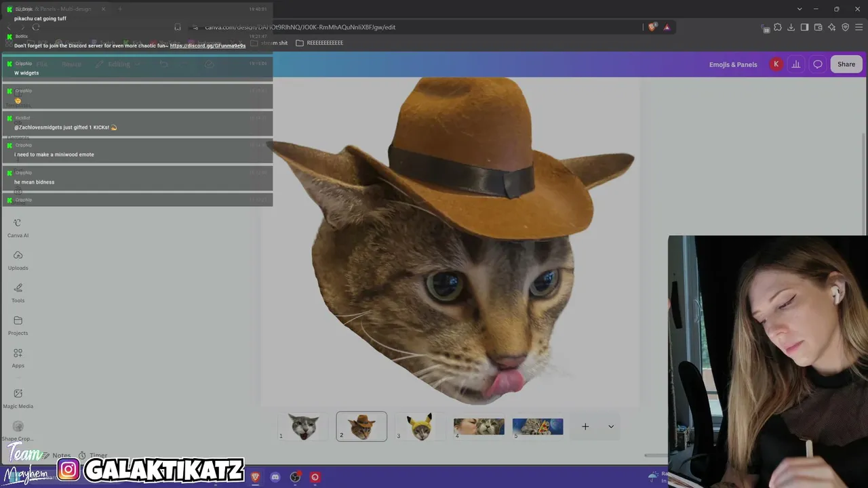The image size is (868, 488).
Task: Expand the add page dropdown arrow
Action: [x=611, y=426]
